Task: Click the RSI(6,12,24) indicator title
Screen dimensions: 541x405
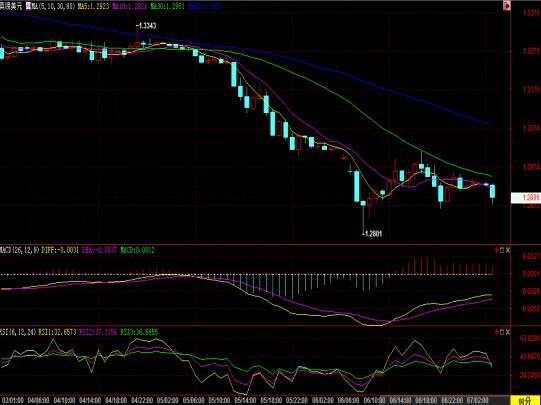Action: coord(18,332)
